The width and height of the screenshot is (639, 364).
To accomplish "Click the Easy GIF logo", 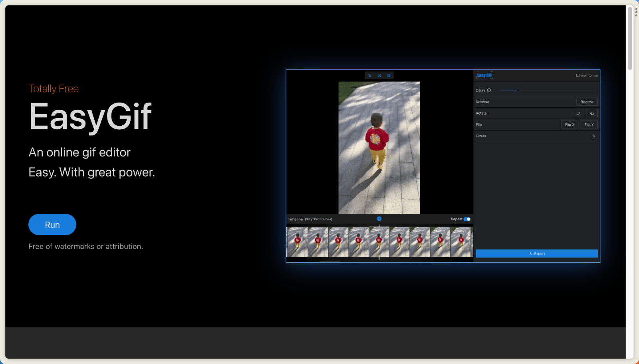I will (484, 75).
